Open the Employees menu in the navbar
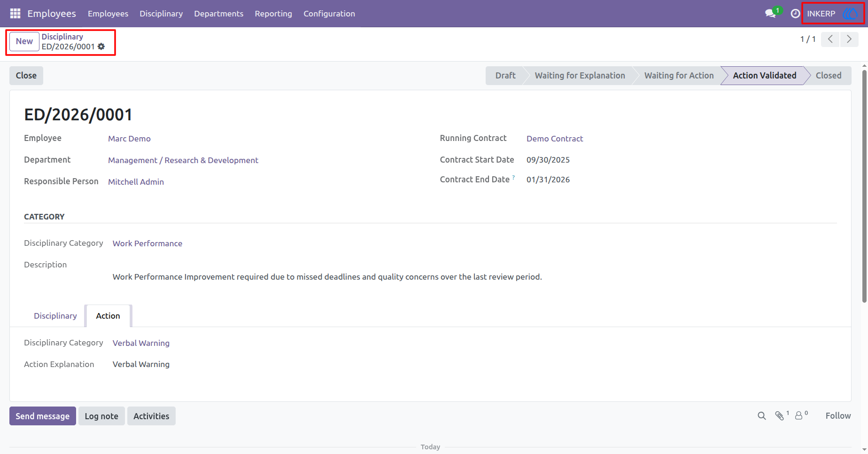Viewport: 868px width, 454px height. tap(108, 14)
